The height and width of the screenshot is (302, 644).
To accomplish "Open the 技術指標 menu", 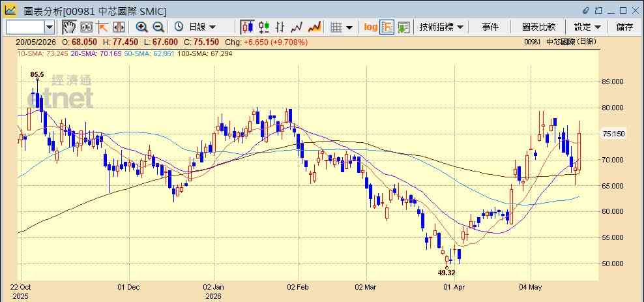I will coord(441,27).
